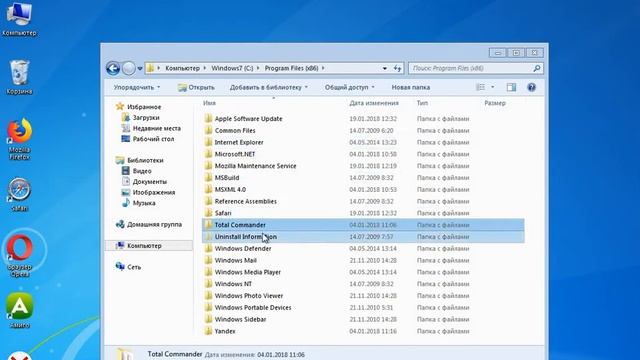
Task: Sort by Имя column header
Action: click(x=209, y=103)
